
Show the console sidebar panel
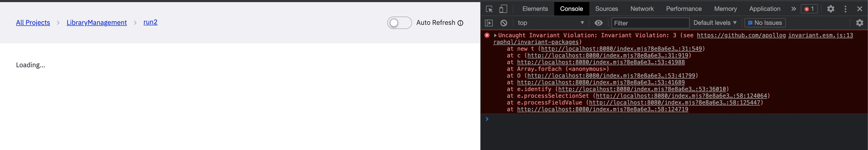tap(489, 22)
